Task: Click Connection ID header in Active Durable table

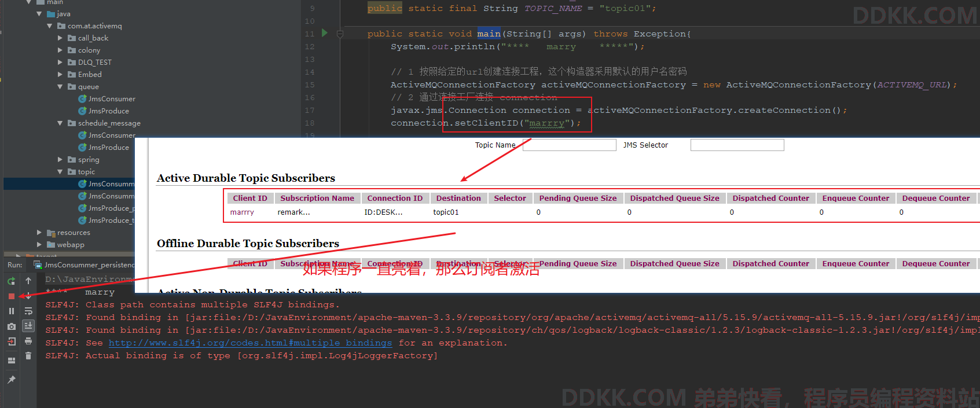Action: [395, 199]
